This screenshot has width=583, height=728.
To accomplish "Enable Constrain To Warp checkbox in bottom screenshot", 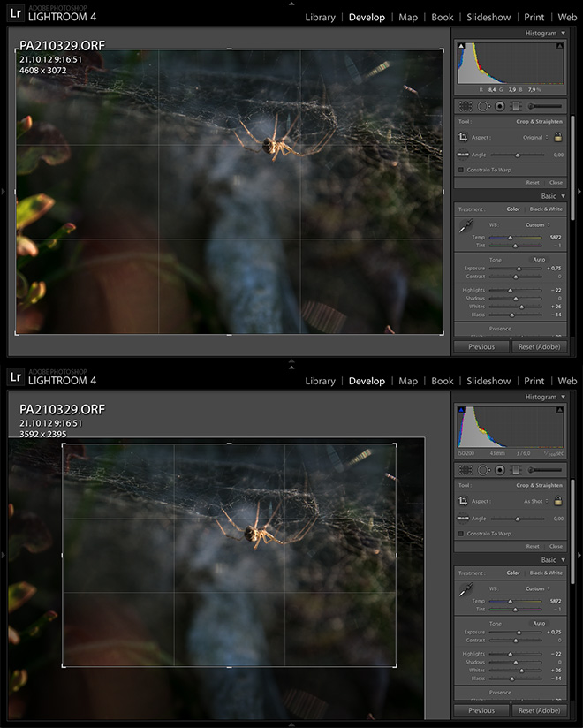I will point(461,534).
